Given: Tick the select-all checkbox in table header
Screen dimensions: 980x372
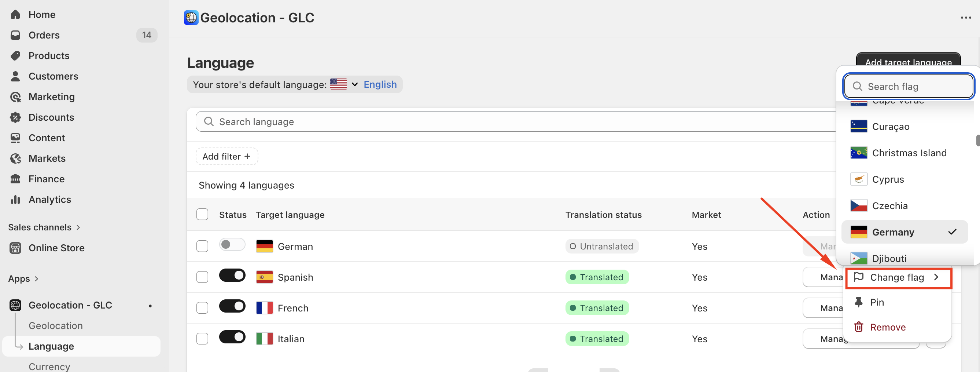Looking at the screenshot, I should [202, 214].
